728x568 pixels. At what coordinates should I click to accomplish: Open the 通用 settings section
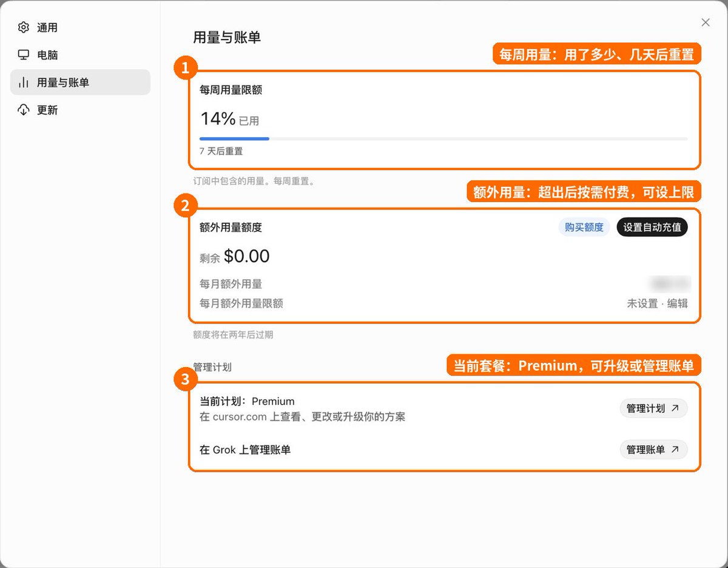click(x=80, y=27)
